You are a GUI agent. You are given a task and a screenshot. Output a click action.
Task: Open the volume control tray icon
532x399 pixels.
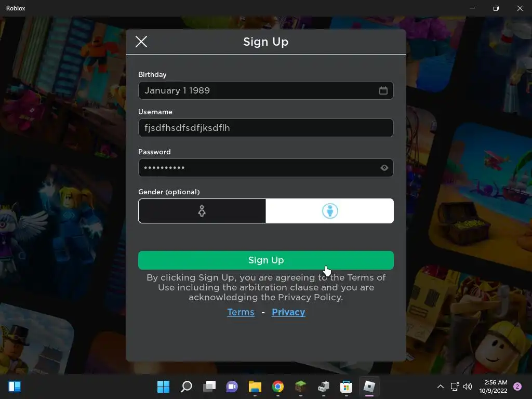[x=468, y=387]
